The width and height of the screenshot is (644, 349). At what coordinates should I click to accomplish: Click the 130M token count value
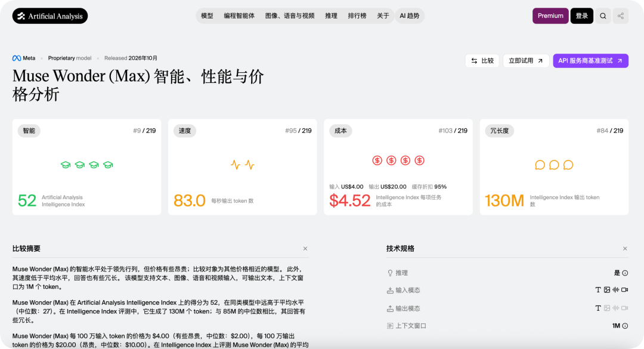click(x=505, y=200)
